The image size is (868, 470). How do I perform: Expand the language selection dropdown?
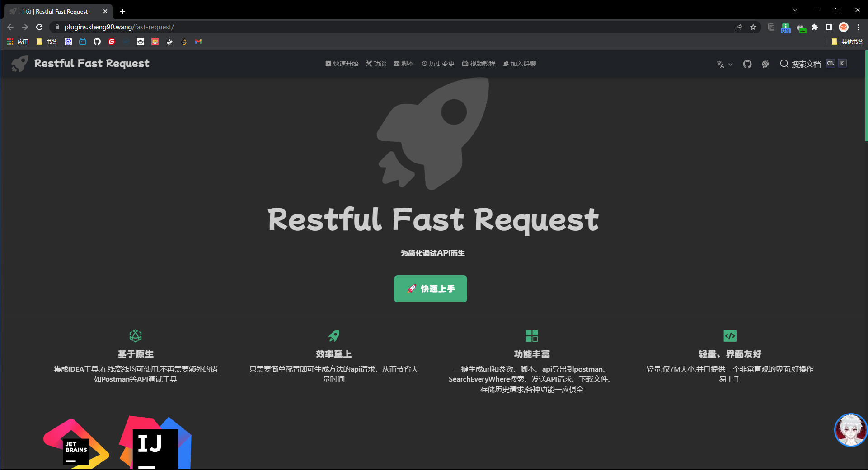click(x=724, y=65)
